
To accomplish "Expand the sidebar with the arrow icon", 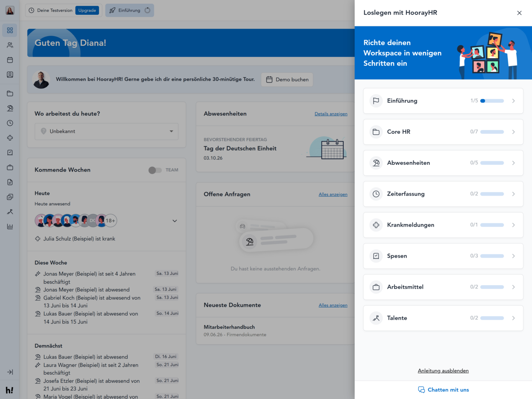I will [10, 372].
